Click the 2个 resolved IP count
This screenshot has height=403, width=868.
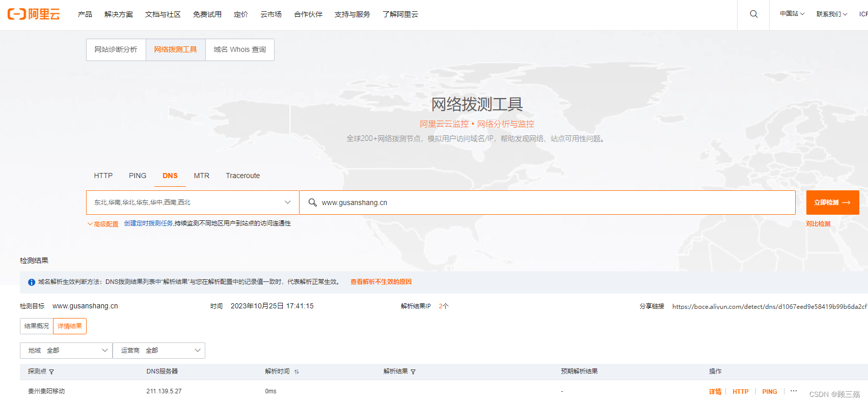(444, 306)
